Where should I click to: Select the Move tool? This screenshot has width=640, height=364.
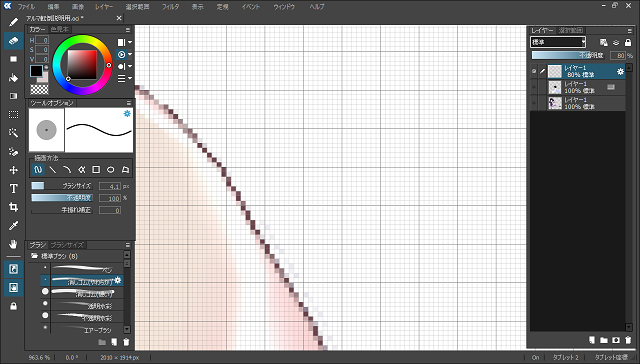click(x=13, y=170)
